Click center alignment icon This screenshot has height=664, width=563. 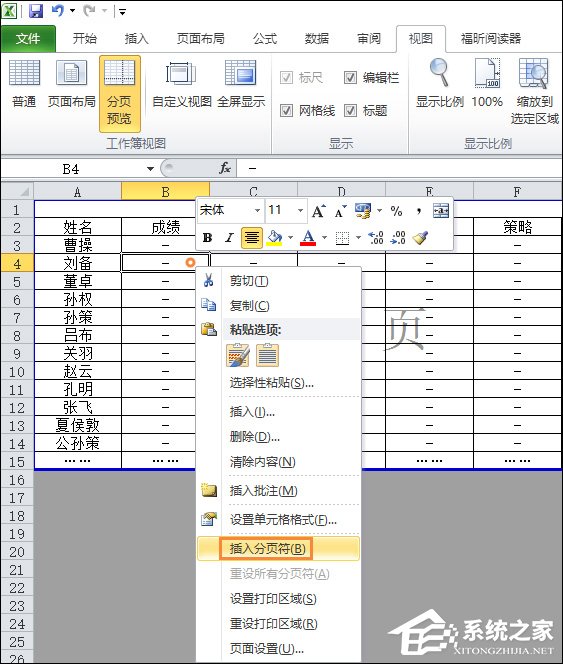click(x=252, y=238)
